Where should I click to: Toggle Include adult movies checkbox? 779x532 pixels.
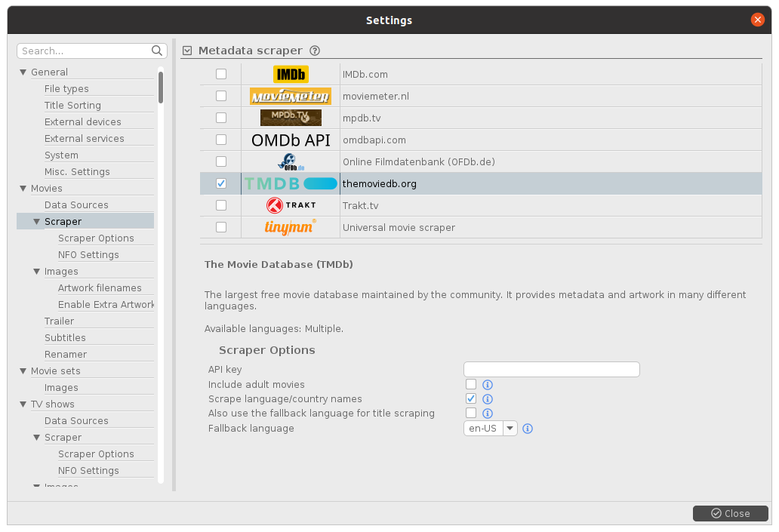pos(471,385)
